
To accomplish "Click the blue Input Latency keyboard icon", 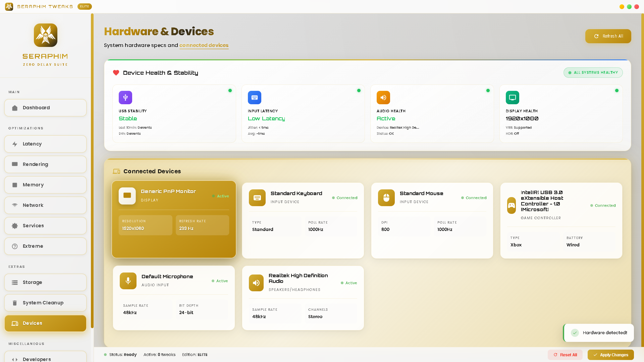I will pos(255,98).
